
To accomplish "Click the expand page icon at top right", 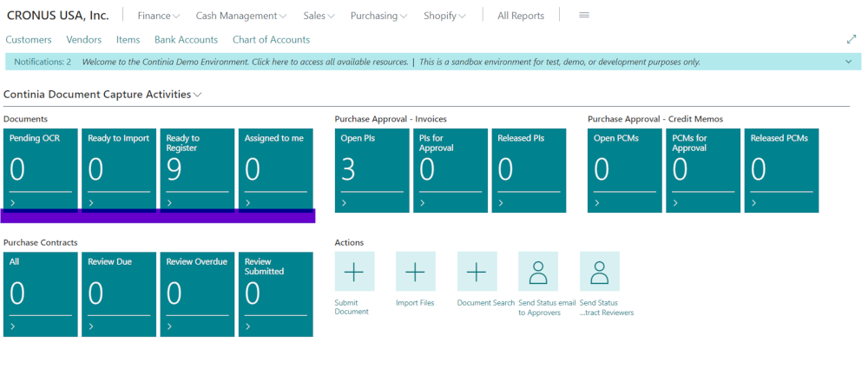I will tap(851, 40).
